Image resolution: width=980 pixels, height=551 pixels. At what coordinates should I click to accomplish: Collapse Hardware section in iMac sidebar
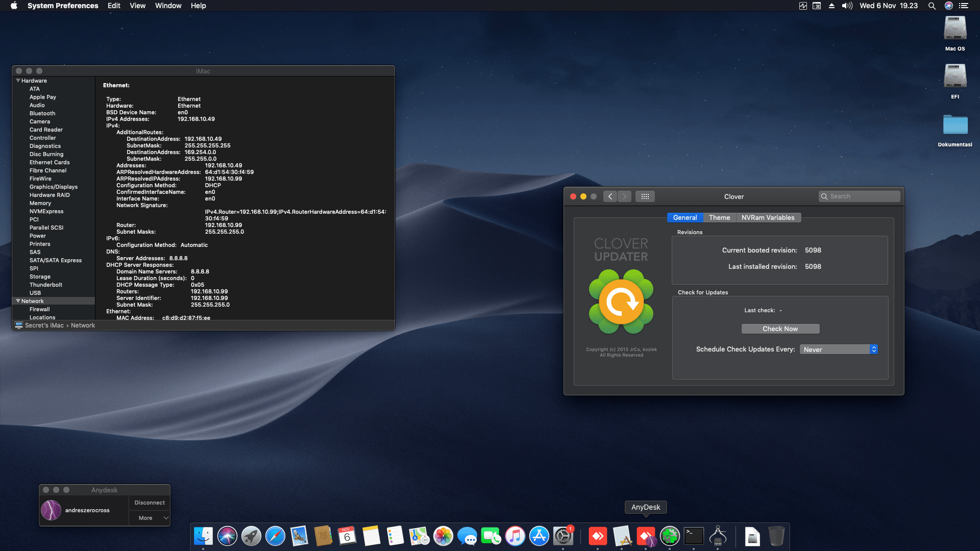click(18, 81)
